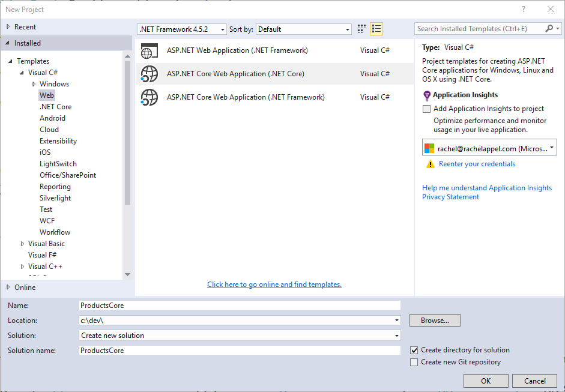Expand the Visual C++ tree node
The image size is (565, 392).
click(x=22, y=267)
